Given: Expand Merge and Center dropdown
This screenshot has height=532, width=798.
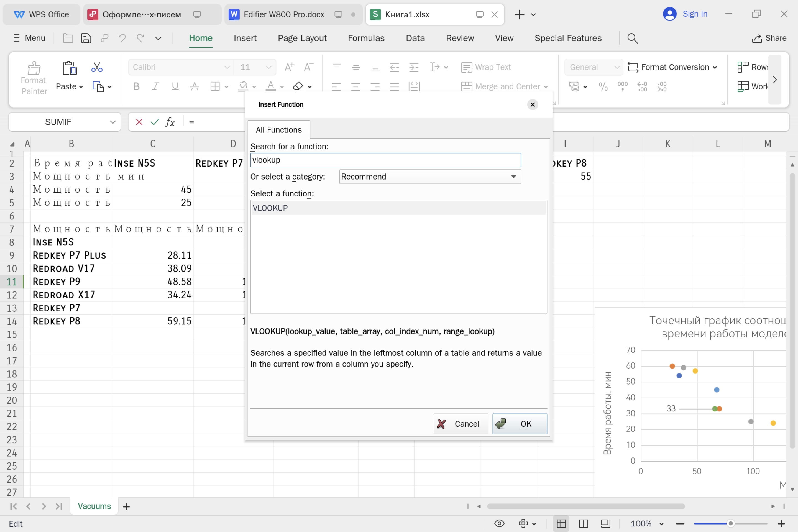Looking at the screenshot, I should pyautogui.click(x=546, y=87).
